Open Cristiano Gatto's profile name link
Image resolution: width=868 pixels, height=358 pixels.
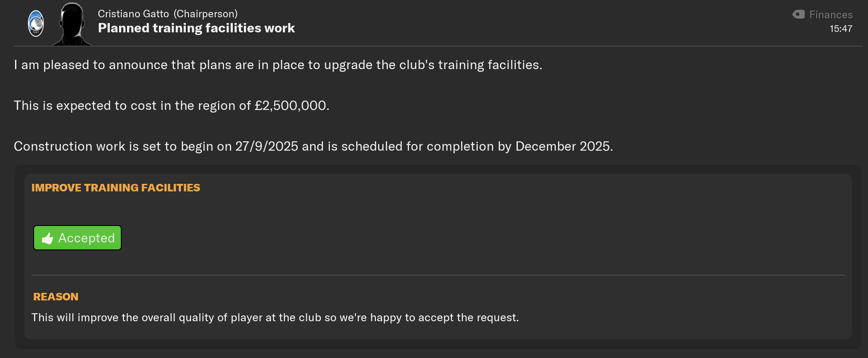tap(133, 14)
